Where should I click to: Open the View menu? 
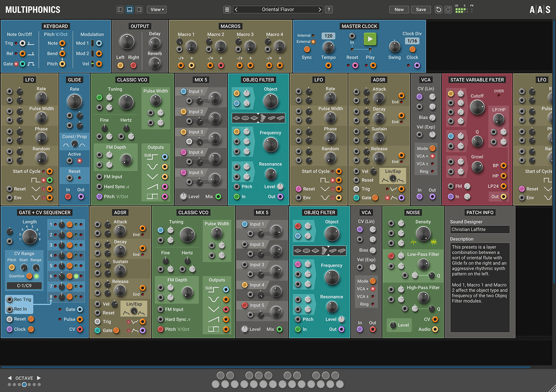pyautogui.click(x=156, y=9)
